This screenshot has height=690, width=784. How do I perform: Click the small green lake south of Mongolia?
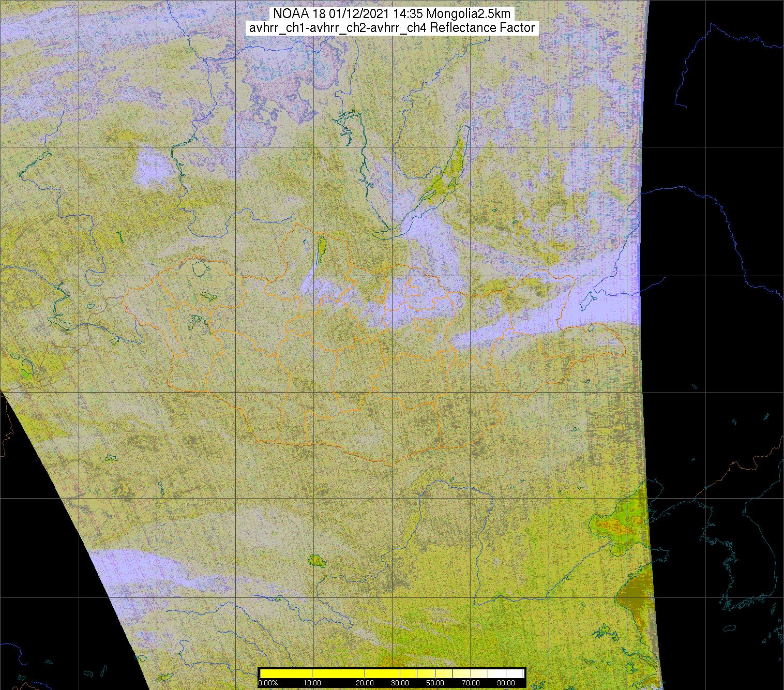pos(315,560)
